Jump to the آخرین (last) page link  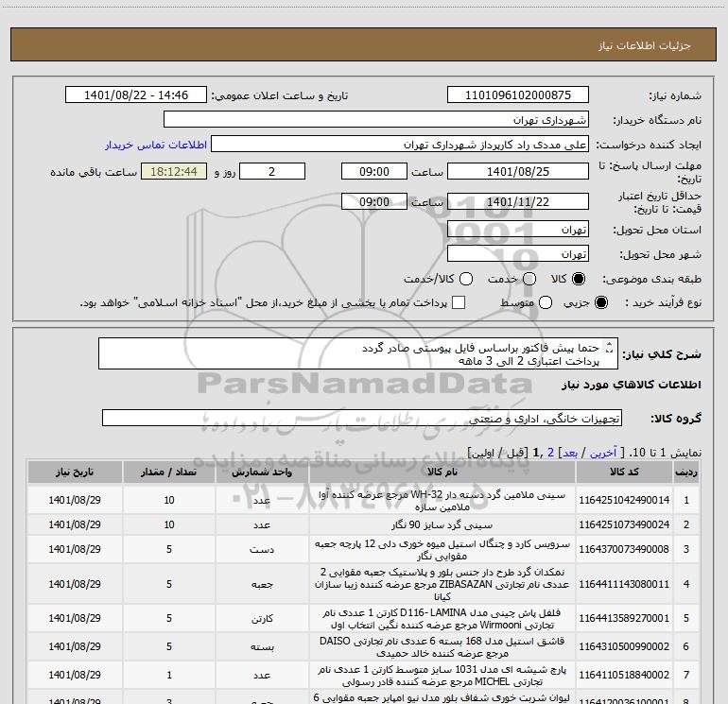pos(602,453)
